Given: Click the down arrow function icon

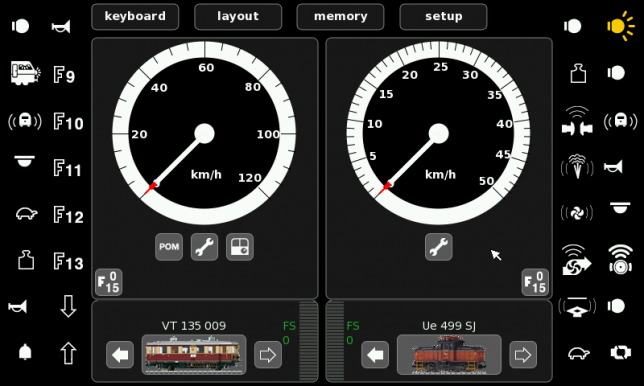Looking at the screenshot, I should (68, 306).
